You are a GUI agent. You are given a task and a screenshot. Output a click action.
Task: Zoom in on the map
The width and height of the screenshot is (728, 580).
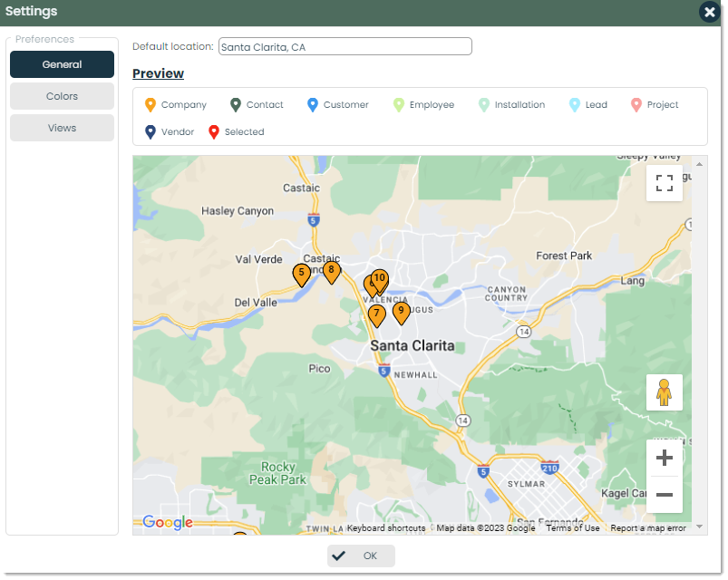(664, 458)
